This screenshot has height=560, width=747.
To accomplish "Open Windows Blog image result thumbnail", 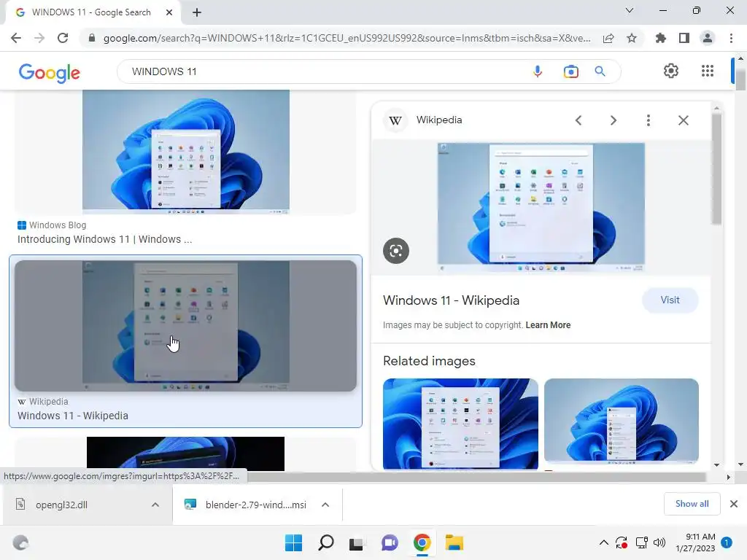I will (x=186, y=152).
